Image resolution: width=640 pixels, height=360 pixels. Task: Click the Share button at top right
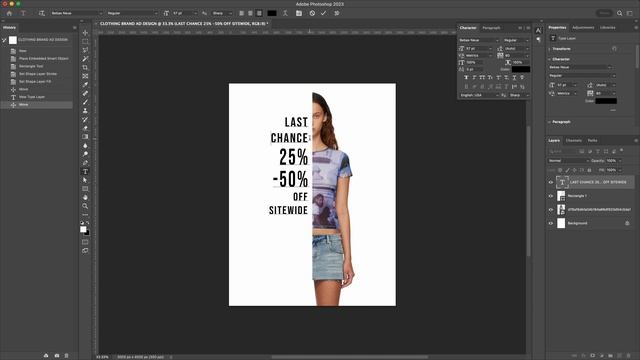(x=604, y=13)
